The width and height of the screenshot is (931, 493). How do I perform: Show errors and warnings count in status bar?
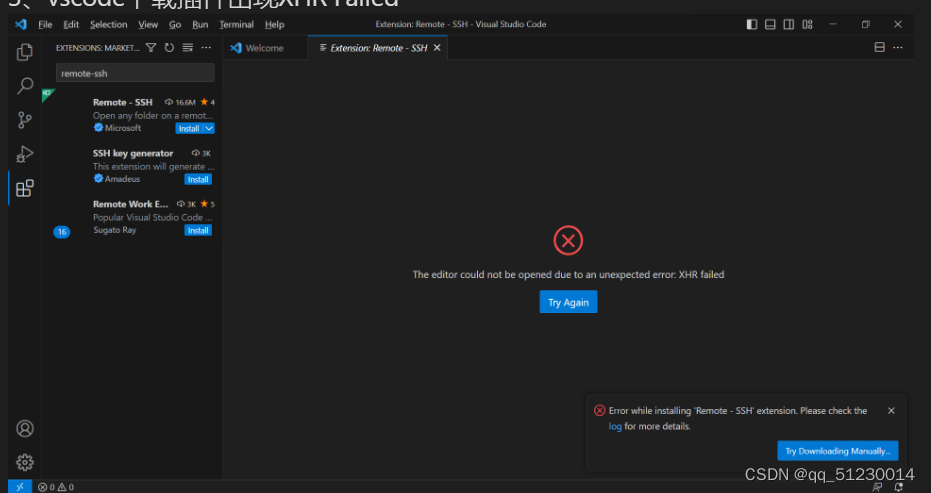56,487
